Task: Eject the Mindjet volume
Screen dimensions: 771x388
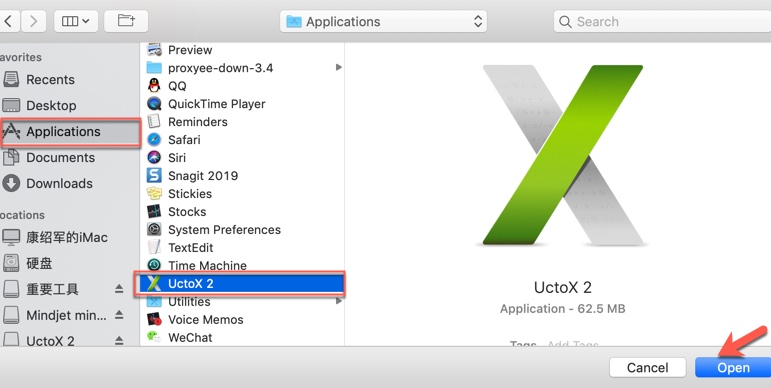Action: [x=119, y=315]
